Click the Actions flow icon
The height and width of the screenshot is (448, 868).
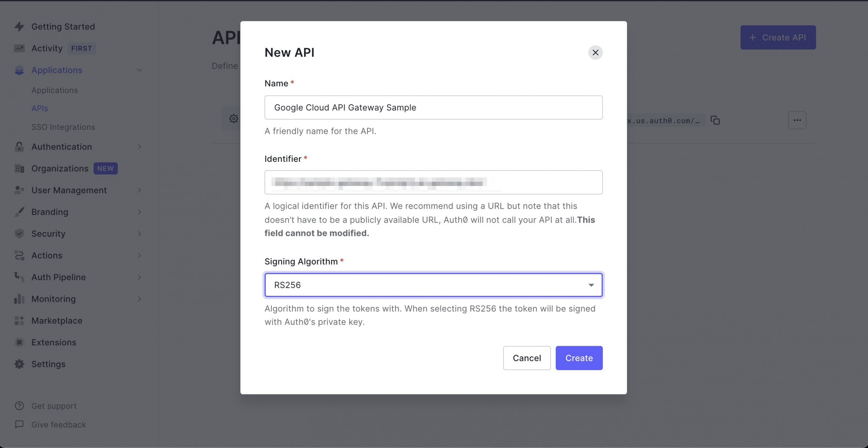point(19,255)
